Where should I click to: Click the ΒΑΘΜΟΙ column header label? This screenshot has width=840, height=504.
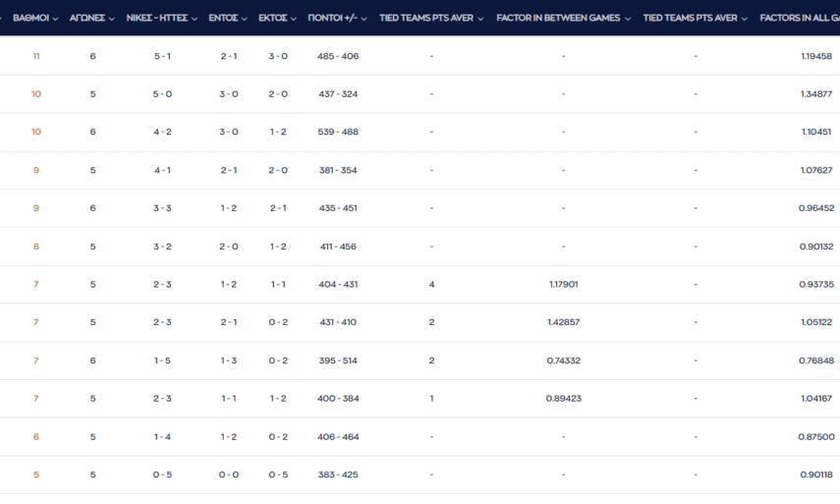click(x=30, y=18)
